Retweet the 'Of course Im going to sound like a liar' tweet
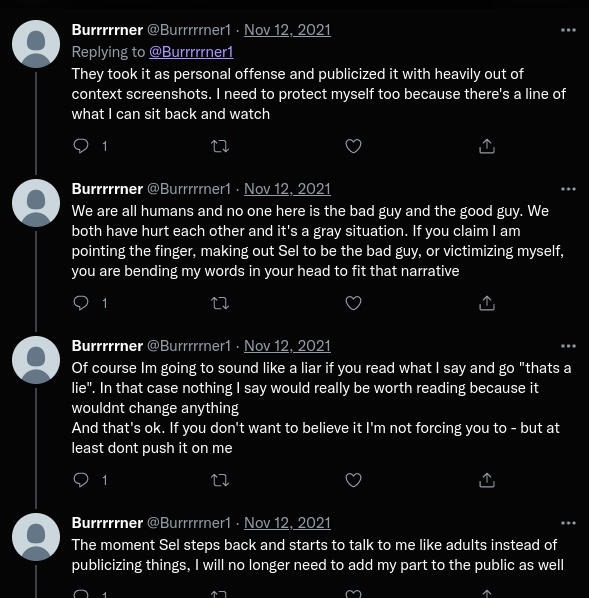Screen dimensions: 589x598 220,480
